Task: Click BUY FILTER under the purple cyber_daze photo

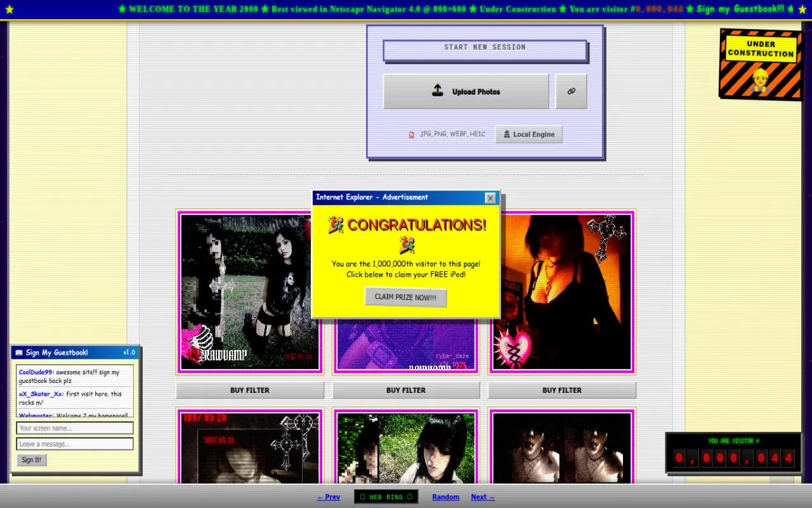Action: pyautogui.click(x=406, y=390)
